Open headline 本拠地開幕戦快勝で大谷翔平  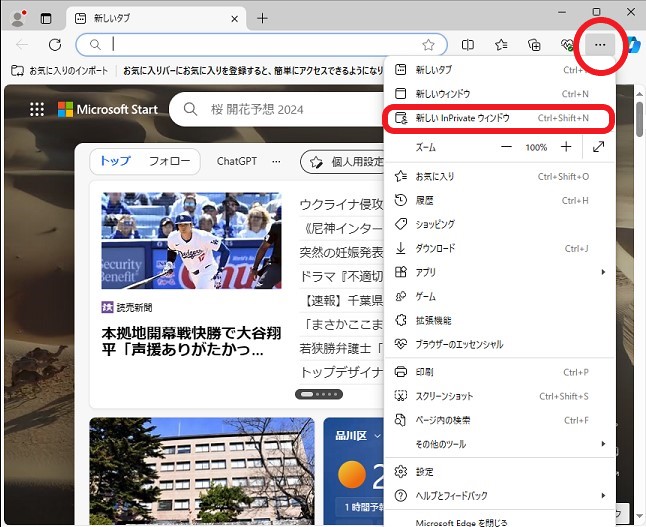(192, 341)
